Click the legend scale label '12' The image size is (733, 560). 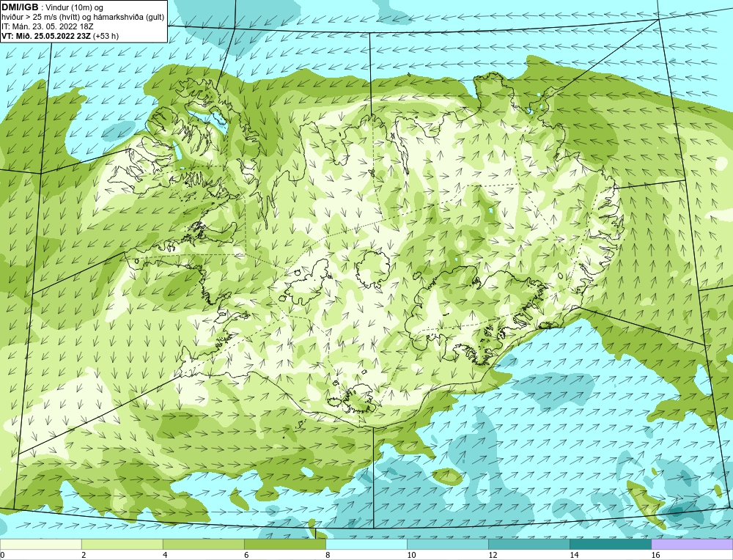click(x=493, y=555)
